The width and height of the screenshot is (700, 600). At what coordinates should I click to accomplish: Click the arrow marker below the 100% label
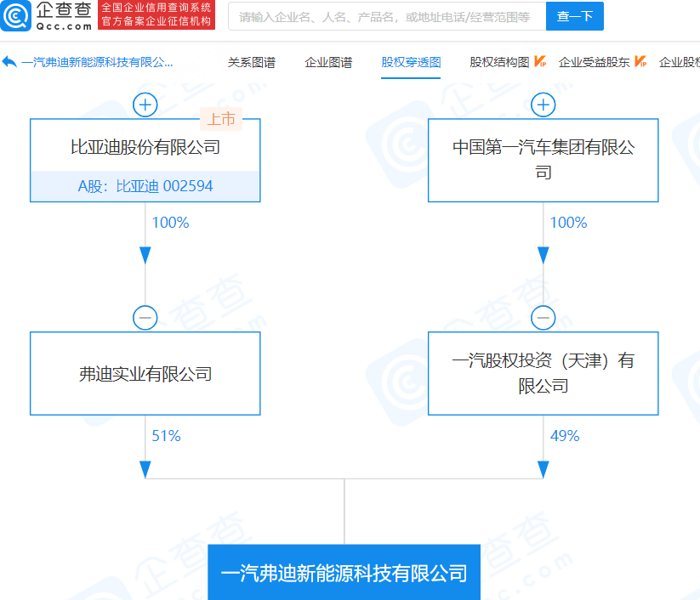tap(145, 252)
